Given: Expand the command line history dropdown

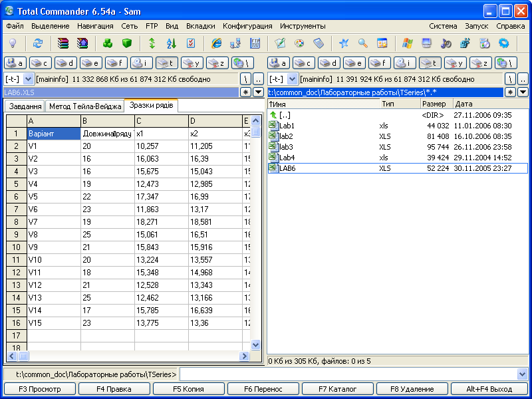Looking at the screenshot, I should 523,374.
